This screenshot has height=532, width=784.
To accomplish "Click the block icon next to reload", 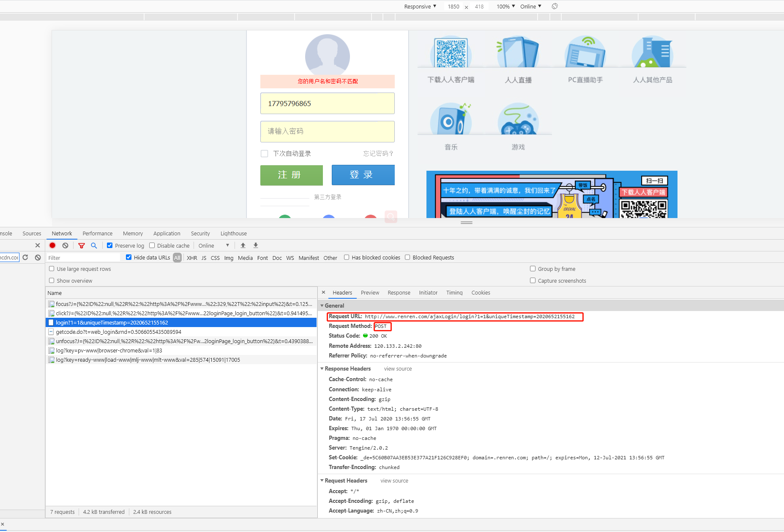I will point(38,257).
